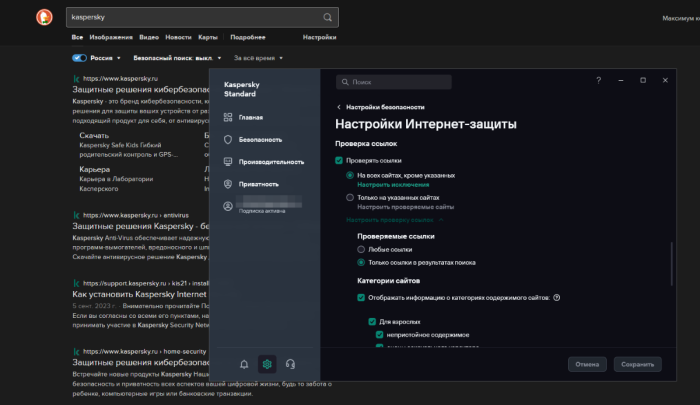The height and width of the screenshot is (405, 700).
Task: Click Kaspersky Standard product title
Action: click(242, 89)
